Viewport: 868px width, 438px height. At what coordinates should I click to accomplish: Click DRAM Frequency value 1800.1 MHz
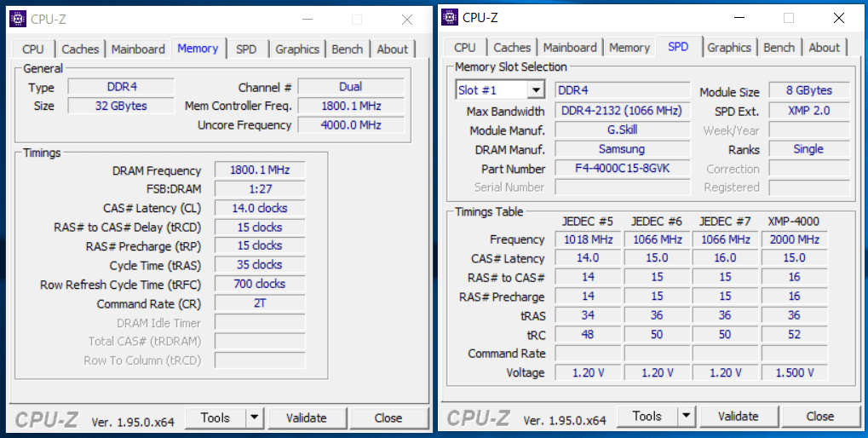click(260, 170)
